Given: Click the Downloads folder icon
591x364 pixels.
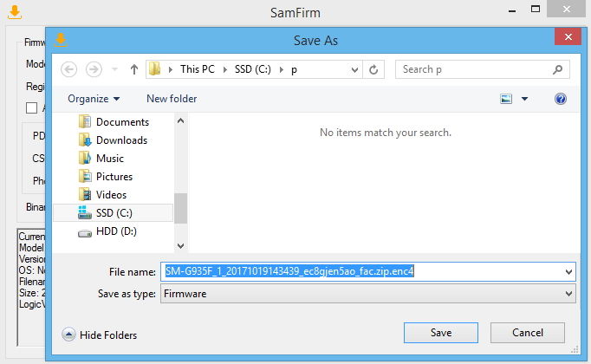Looking at the screenshot, I should 85,140.
